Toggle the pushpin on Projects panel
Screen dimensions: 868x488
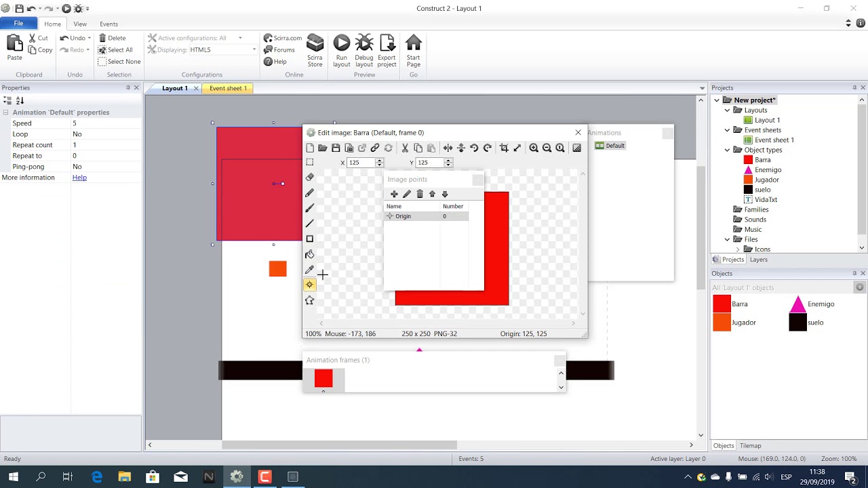[854, 87]
